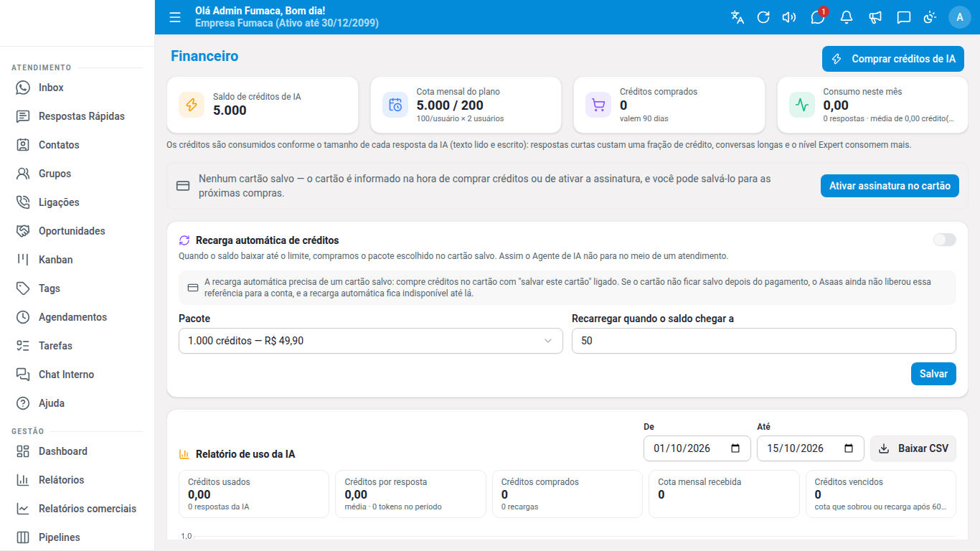Click the Comprar créditos de IA button

tap(893, 59)
